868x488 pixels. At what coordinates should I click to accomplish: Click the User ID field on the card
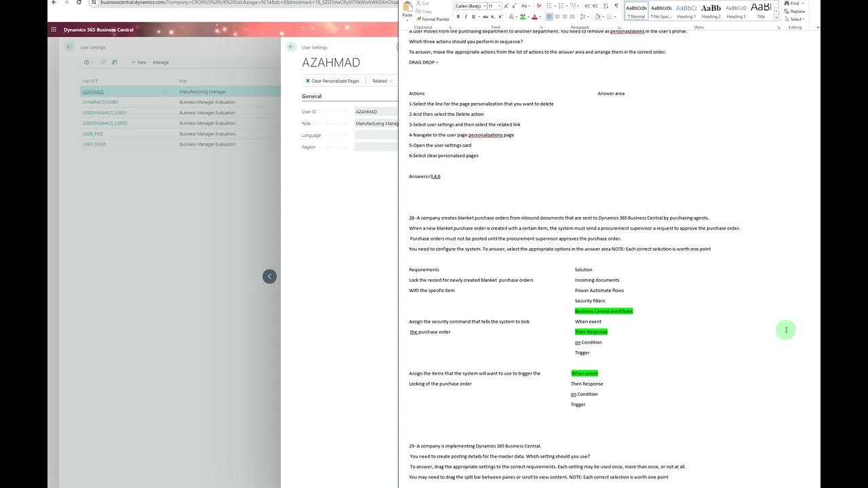click(x=376, y=112)
